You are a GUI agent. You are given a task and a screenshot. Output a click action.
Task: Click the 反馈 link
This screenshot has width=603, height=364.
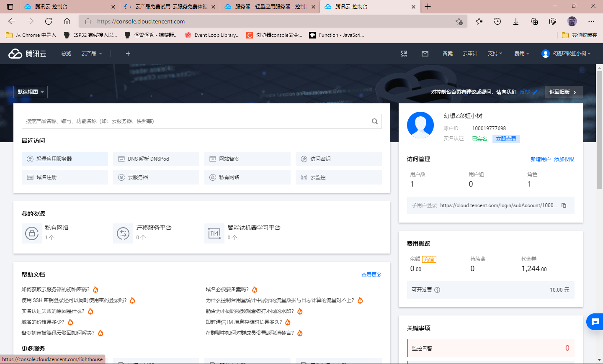point(525,92)
